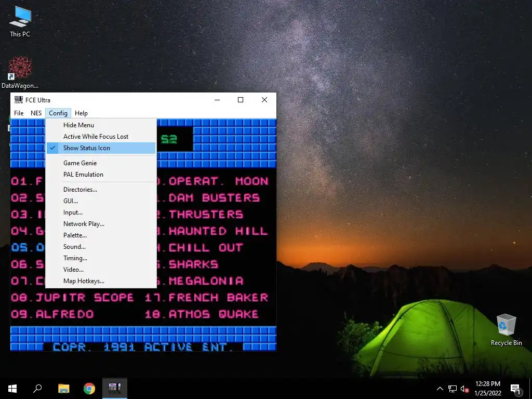Screen dimensions: 532x399
Task: Click game entry 08.JUPITR SCOPE
Action: (x=72, y=298)
